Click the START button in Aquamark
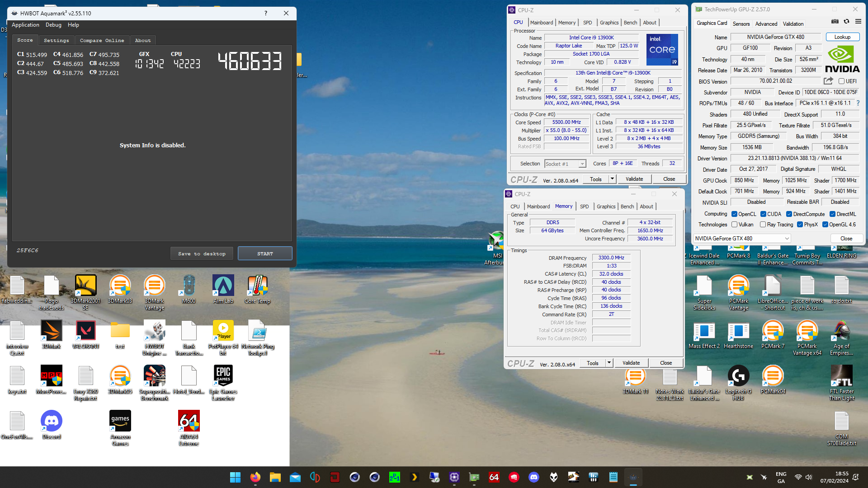The image size is (868, 488). click(x=265, y=253)
